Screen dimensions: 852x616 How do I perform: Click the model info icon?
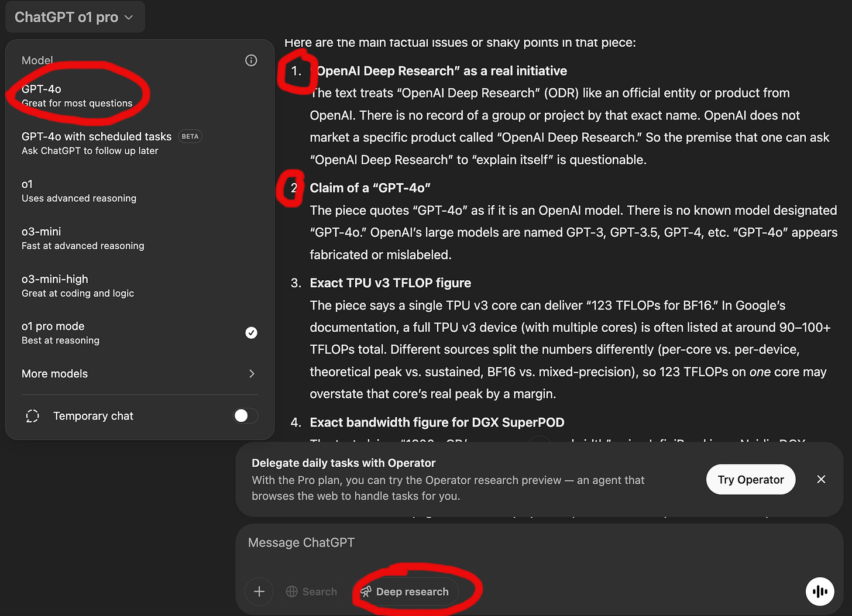(251, 60)
